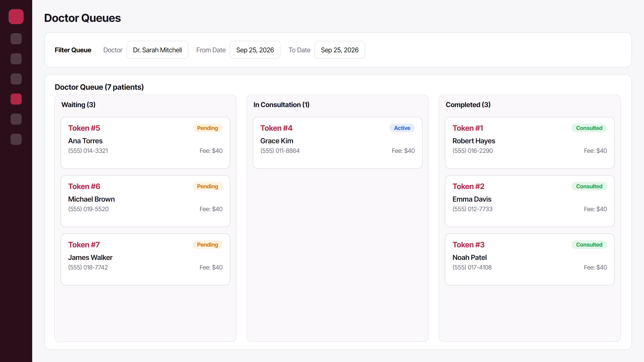Open the Token #1 card
Viewport: 644px width, 362px height.
tap(530, 143)
